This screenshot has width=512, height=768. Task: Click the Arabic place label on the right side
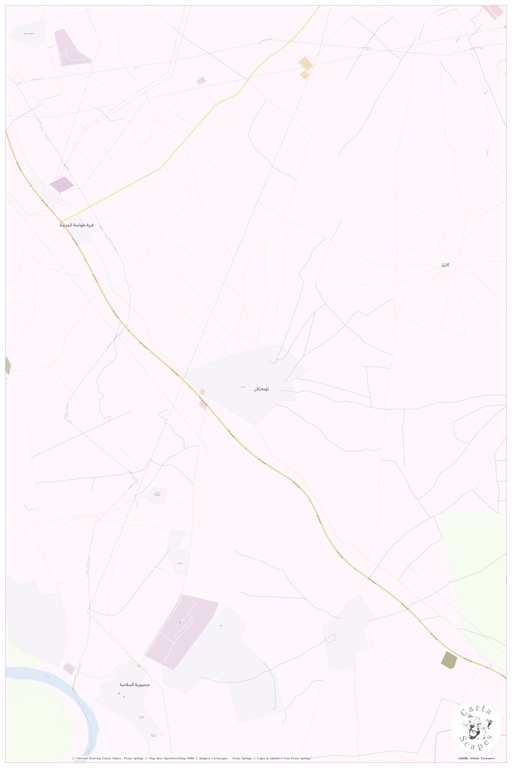click(444, 265)
